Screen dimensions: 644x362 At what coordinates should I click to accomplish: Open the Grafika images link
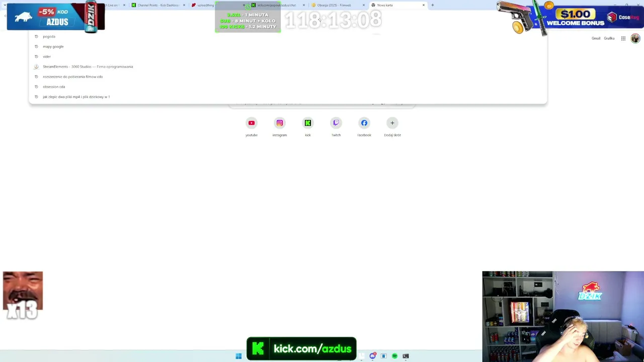[x=609, y=38]
